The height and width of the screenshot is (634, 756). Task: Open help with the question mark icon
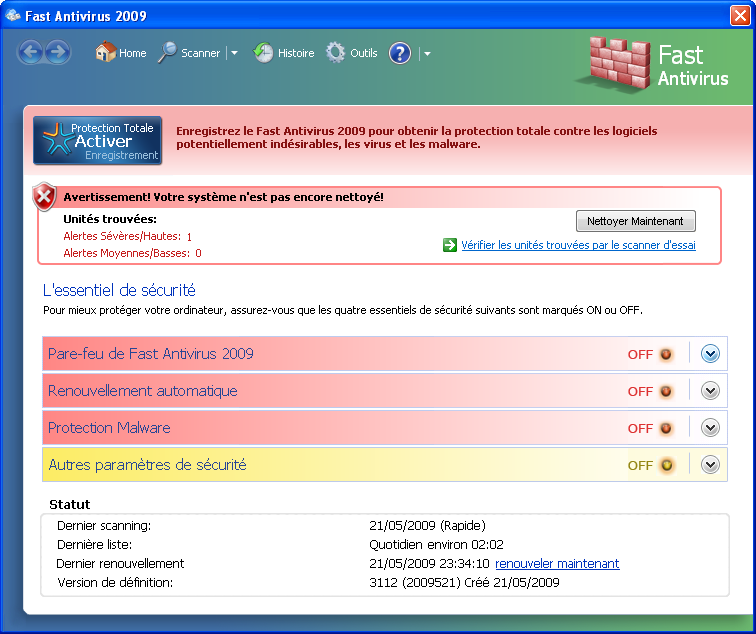[400, 53]
